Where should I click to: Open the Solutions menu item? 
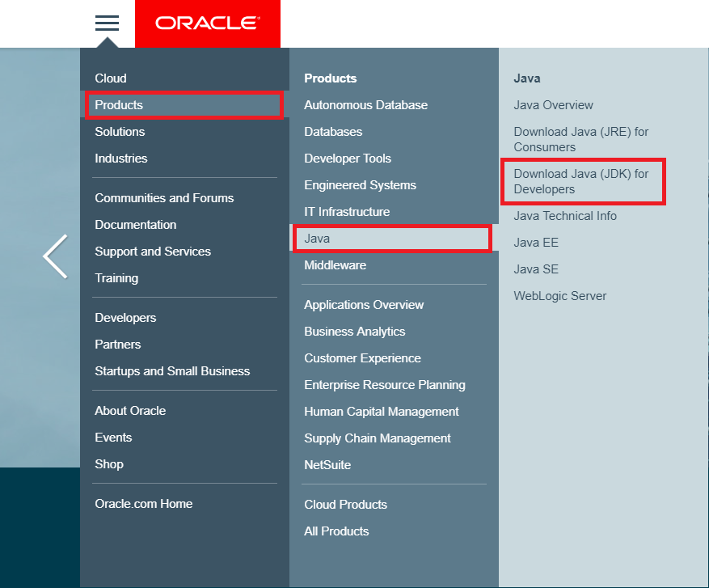pyautogui.click(x=120, y=132)
